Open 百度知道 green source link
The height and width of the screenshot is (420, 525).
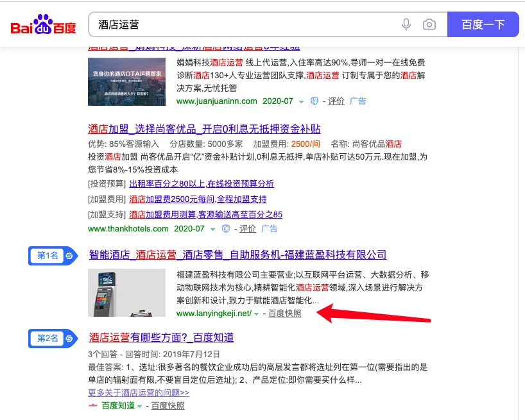tap(118, 406)
